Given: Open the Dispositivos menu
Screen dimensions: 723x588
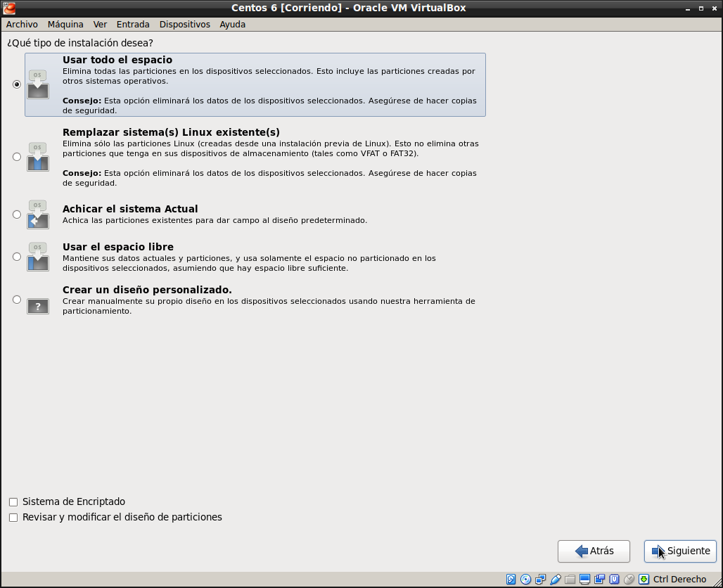Looking at the screenshot, I should coord(184,25).
